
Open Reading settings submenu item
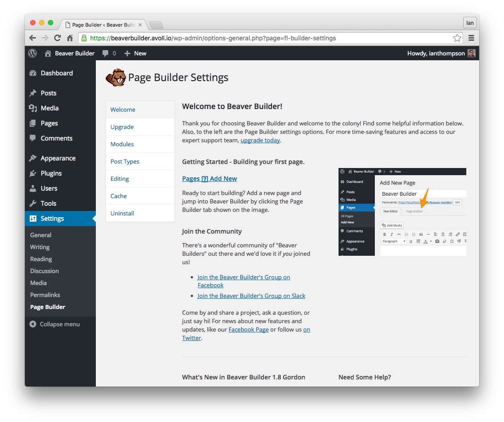41,259
